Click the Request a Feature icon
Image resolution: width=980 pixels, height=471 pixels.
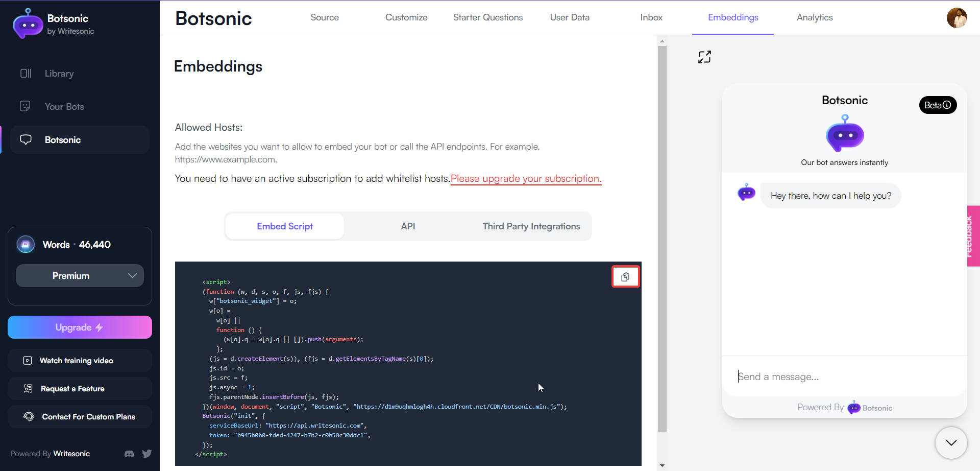point(27,388)
